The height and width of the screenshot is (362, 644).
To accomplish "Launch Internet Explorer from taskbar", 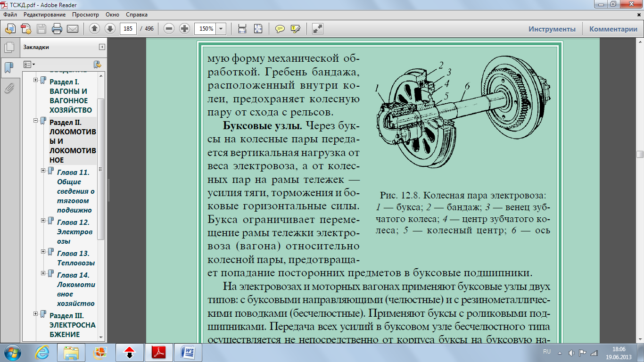I will [x=42, y=352].
